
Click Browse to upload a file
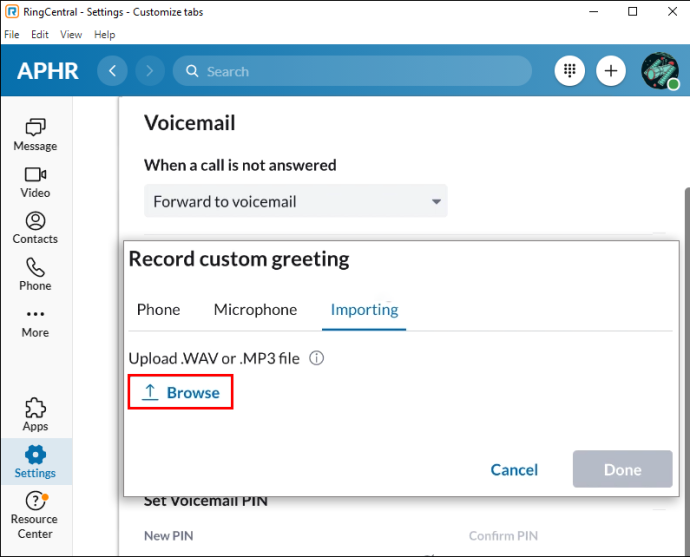click(x=180, y=392)
